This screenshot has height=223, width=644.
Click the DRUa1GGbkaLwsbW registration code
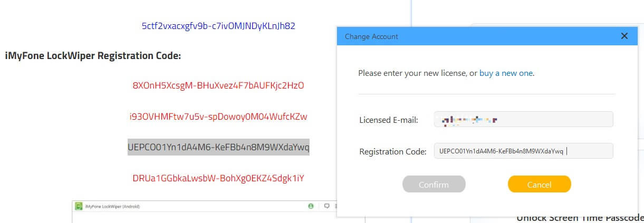pos(218,178)
